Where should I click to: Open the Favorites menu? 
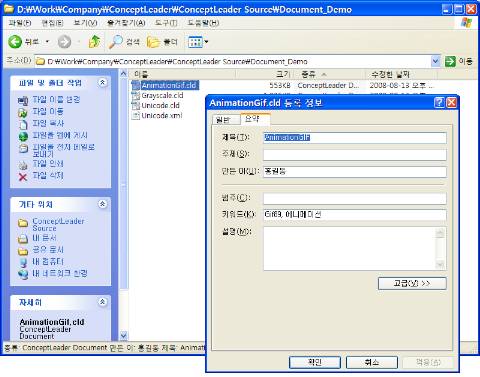(126, 23)
